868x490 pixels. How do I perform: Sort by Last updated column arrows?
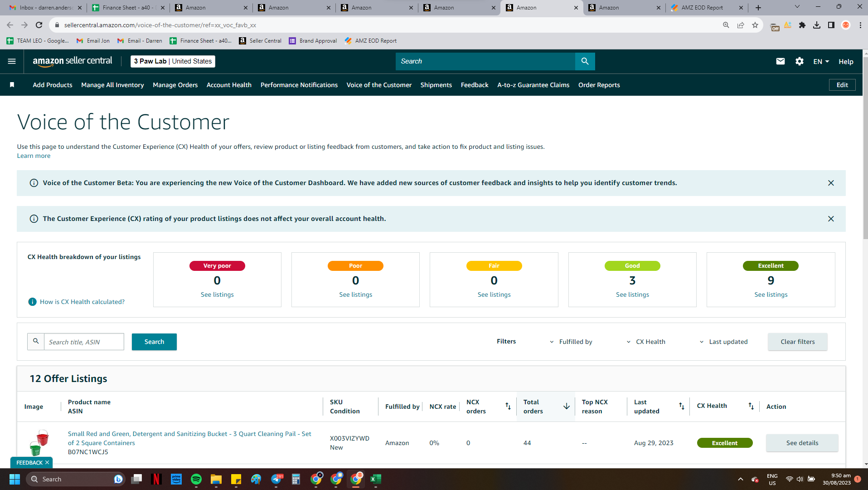[x=681, y=406]
